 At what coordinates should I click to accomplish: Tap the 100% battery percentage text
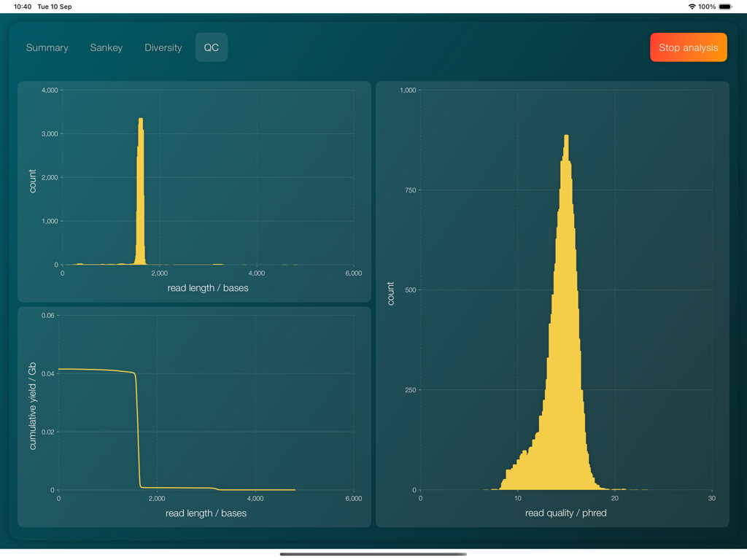707,7
